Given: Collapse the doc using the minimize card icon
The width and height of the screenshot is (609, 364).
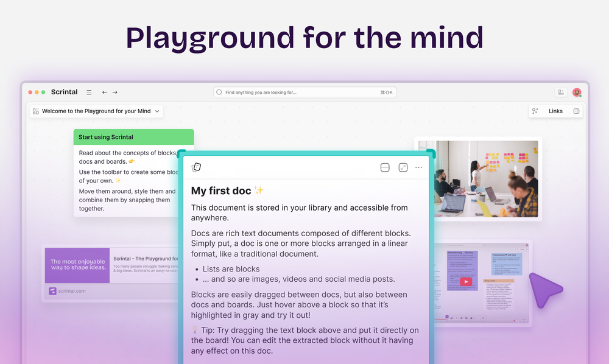Looking at the screenshot, I should pyautogui.click(x=385, y=167).
